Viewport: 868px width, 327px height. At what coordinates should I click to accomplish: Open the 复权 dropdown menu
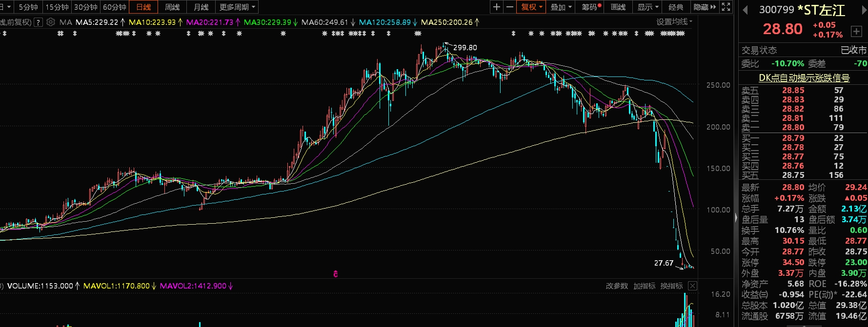[x=531, y=7]
